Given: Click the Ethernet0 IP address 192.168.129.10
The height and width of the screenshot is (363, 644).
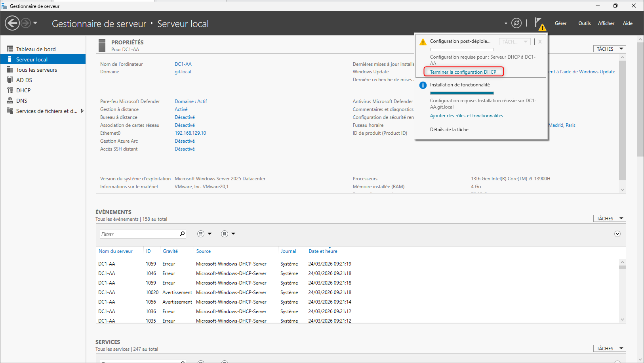Looking at the screenshot, I should [x=191, y=133].
